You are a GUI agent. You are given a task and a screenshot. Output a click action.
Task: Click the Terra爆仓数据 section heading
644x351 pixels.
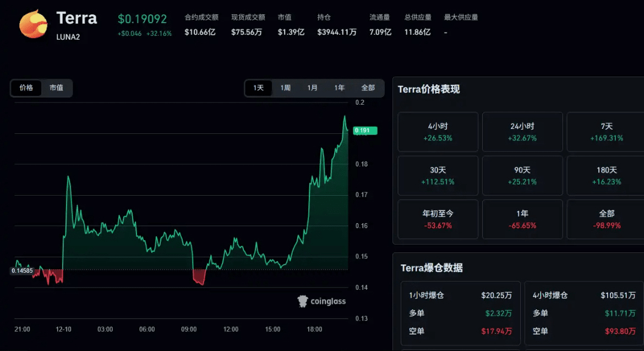432,268
